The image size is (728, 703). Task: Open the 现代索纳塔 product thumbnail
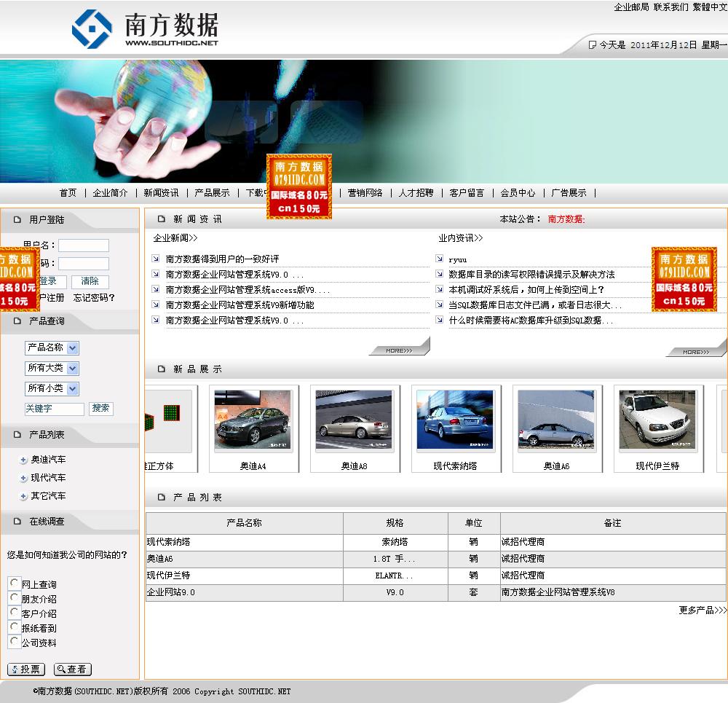(x=456, y=420)
